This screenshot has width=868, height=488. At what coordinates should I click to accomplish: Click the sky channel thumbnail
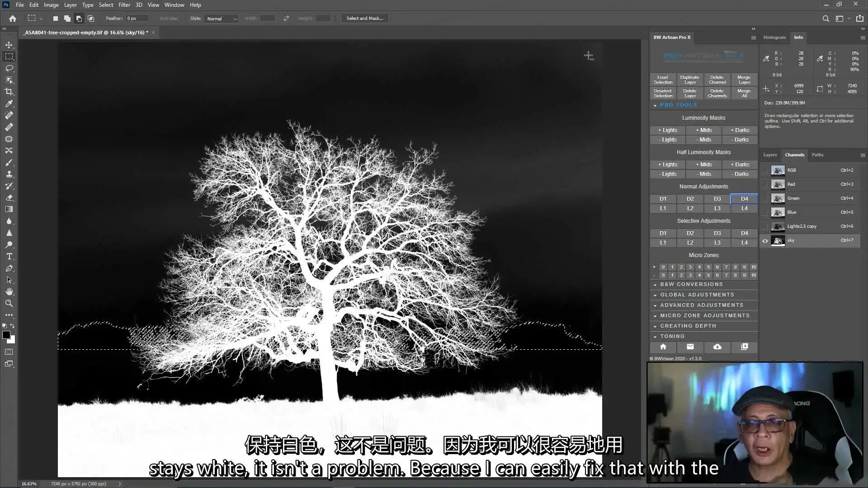tap(778, 241)
